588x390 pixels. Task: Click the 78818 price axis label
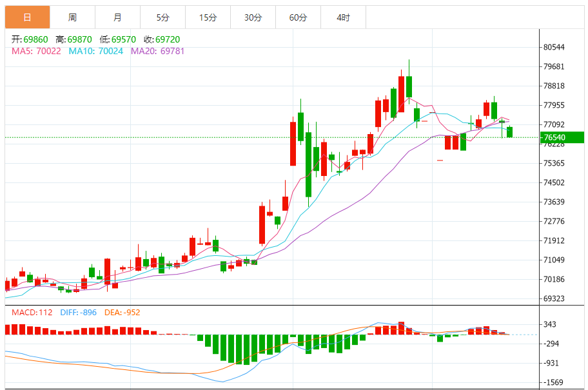[554, 86]
